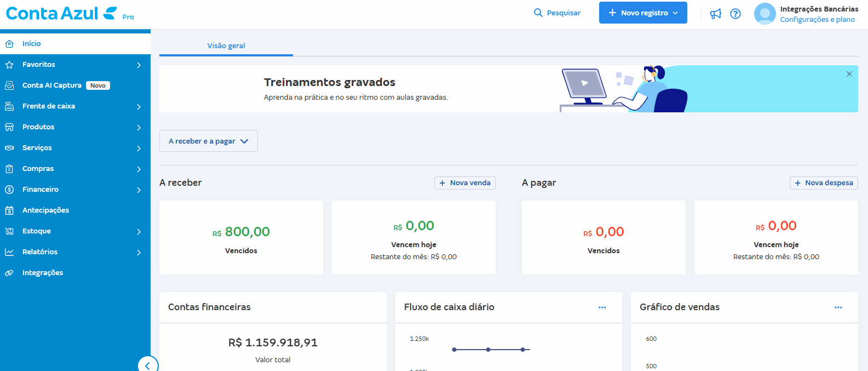The width and height of the screenshot is (868, 371).
Task: Open announcements via megaphone icon
Action: 716,14
